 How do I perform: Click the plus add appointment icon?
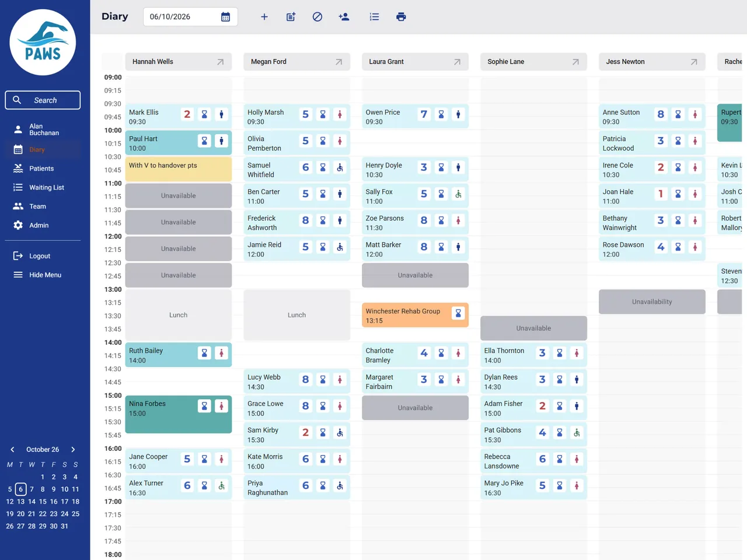(264, 17)
